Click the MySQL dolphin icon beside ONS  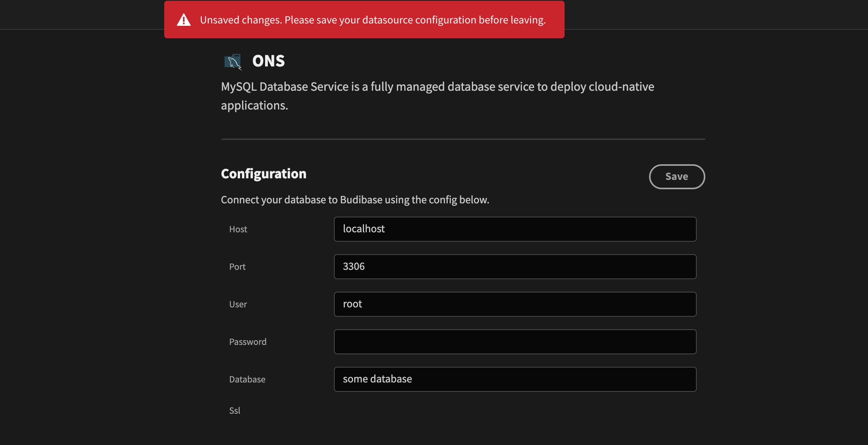click(233, 62)
